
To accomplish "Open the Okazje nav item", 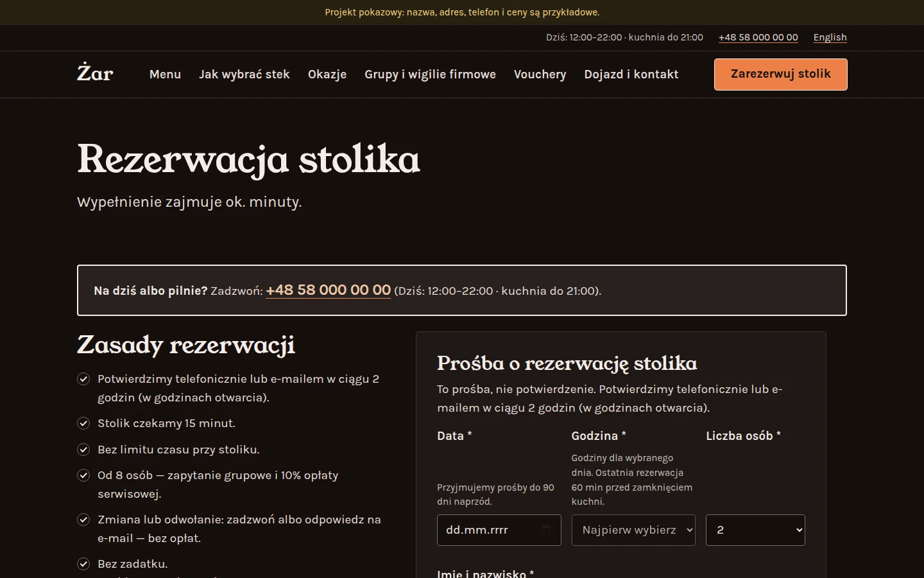I will [x=327, y=74].
